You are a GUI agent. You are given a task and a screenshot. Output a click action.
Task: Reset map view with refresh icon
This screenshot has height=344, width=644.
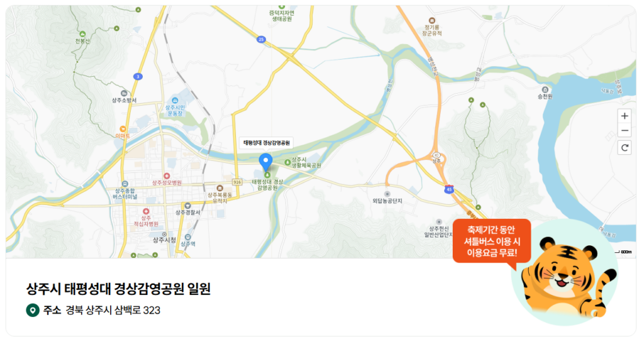click(625, 148)
